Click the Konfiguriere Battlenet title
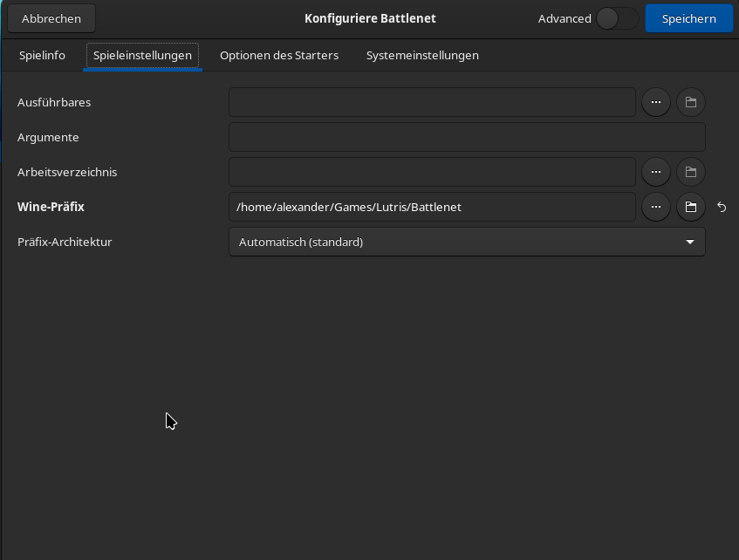This screenshot has height=560, width=739. click(x=370, y=19)
